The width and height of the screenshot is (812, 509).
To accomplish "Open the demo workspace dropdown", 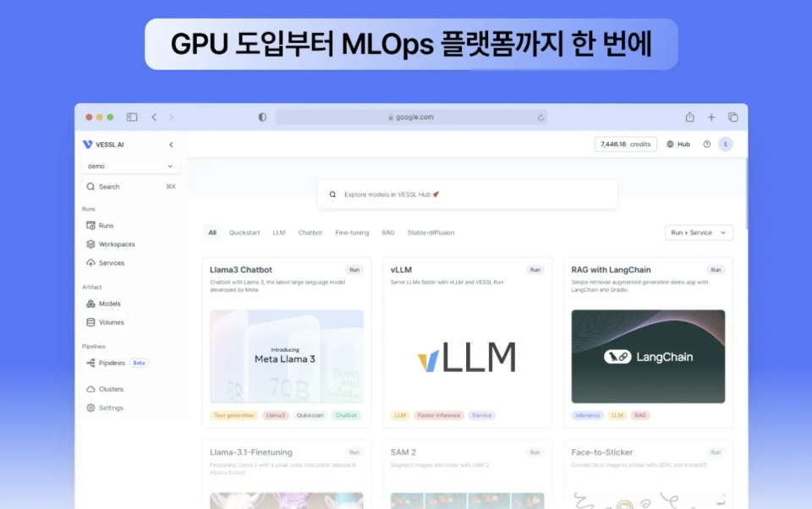I will click(129, 167).
